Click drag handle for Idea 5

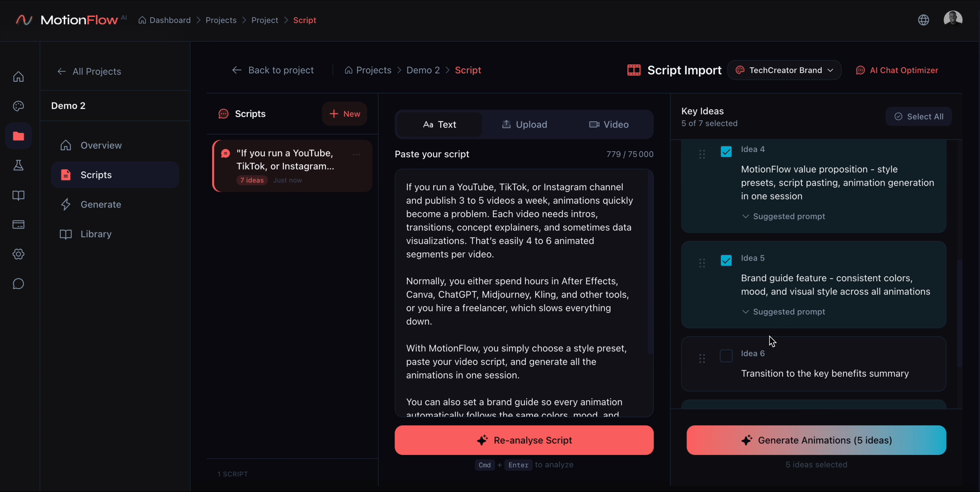click(x=702, y=263)
